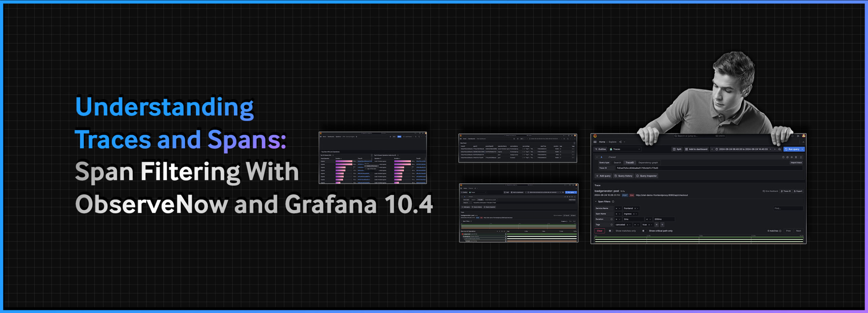Remove tag filter with x button
868x313 pixels.
pyautogui.click(x=657, y=225)
